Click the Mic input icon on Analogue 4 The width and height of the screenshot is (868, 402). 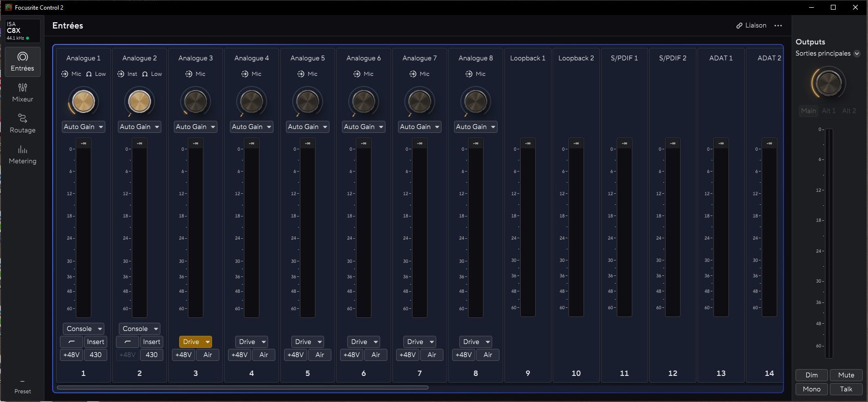coord(245,74)
